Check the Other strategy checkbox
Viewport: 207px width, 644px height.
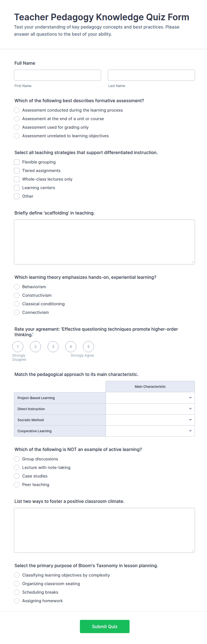click(17, 196)
